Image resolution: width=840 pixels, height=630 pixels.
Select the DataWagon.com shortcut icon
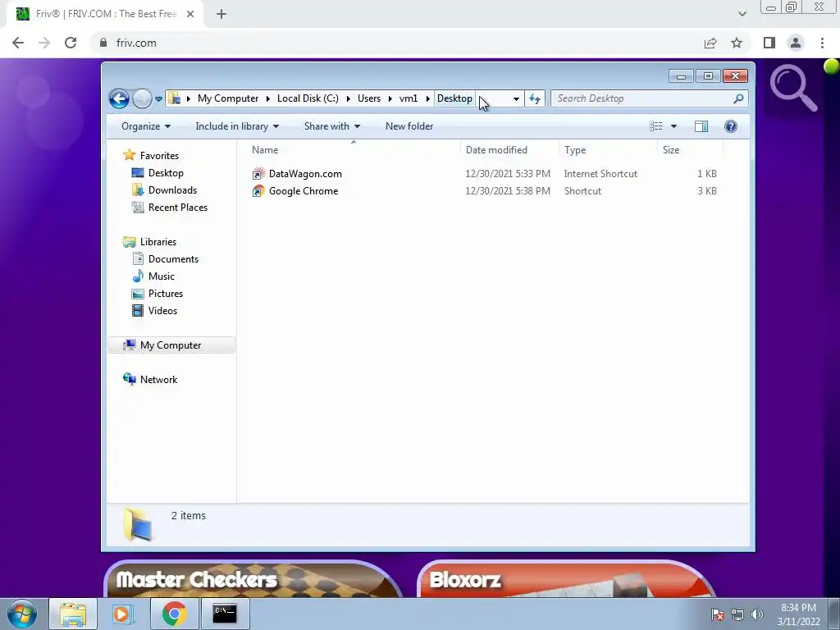pos(258,174)
